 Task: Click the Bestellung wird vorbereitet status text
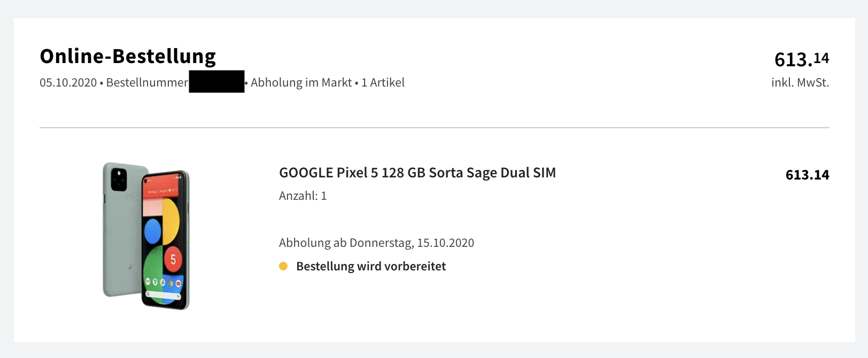pos(371,266)
